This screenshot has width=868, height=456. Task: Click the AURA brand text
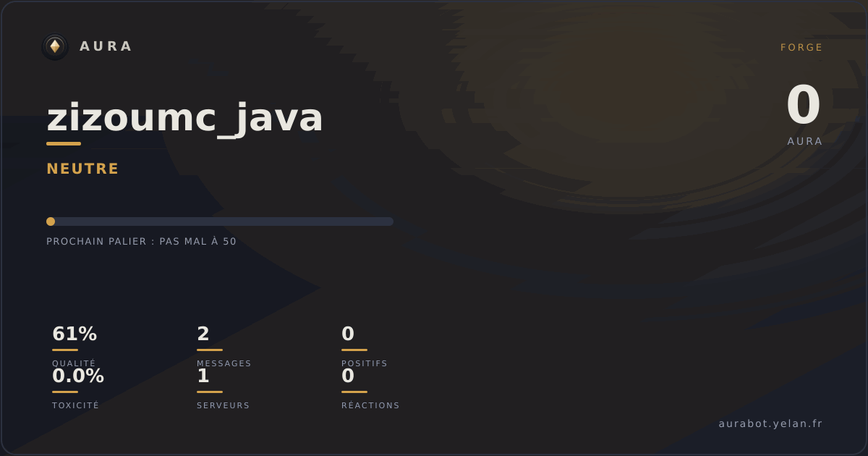106,46
